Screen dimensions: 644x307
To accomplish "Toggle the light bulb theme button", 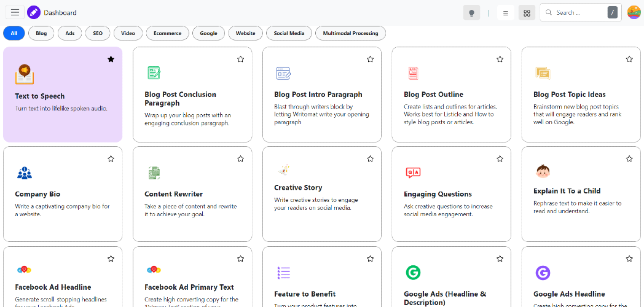I will pos(471,13).
